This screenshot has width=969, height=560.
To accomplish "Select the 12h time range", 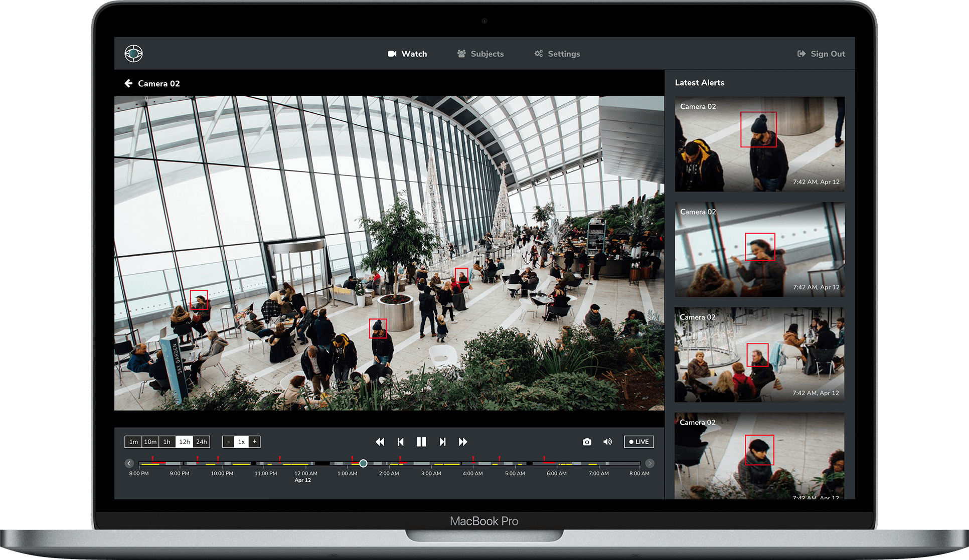I will click(x=184, y=442).
